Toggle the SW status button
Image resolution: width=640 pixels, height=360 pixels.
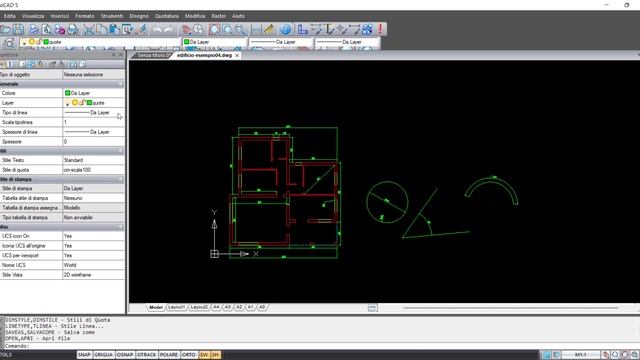(204, 355)
